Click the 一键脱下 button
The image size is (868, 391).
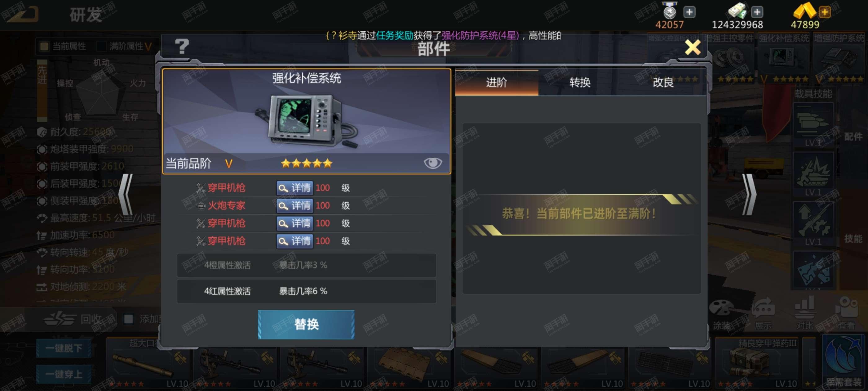64,348
